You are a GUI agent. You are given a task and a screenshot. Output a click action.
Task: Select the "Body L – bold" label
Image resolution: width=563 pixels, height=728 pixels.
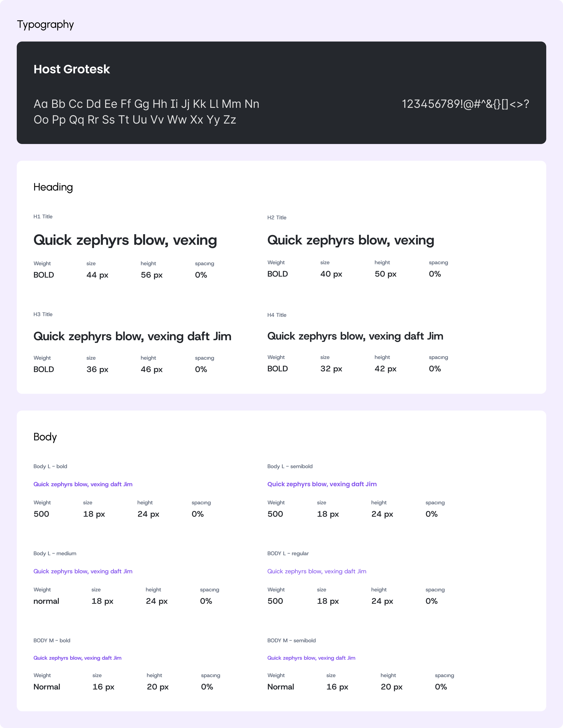(50, 466)
